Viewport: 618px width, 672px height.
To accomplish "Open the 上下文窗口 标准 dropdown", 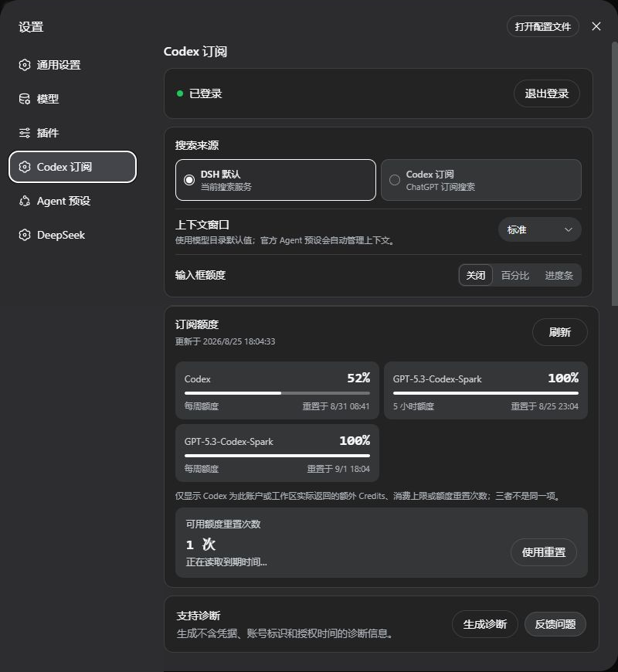I will pos(539,229).
